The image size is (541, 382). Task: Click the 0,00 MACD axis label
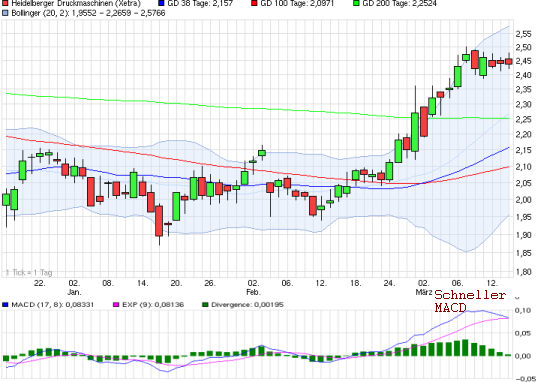[523, 356]
